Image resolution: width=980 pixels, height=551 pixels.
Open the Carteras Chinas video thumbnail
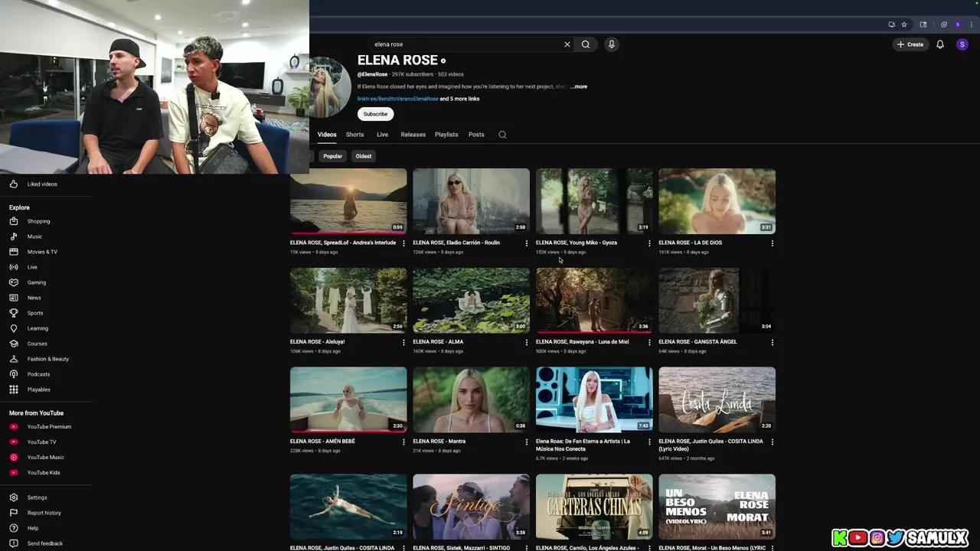[594, 507]
